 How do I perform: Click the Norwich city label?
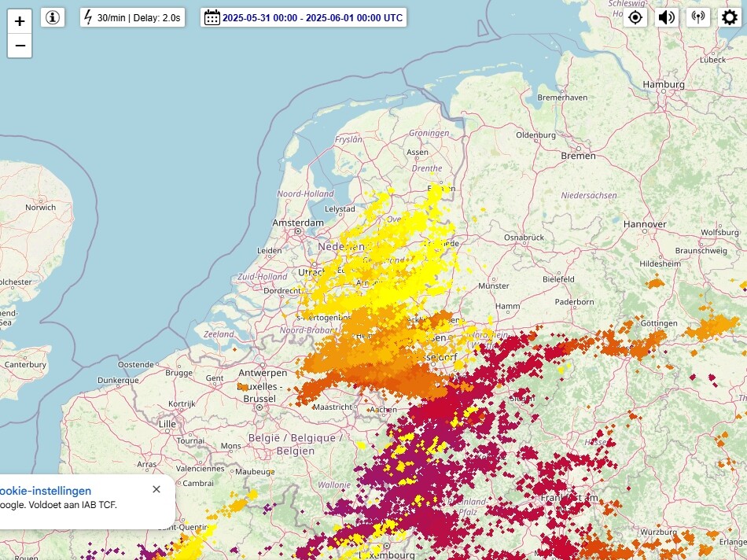pyautogui.click(x=40, y=208)
